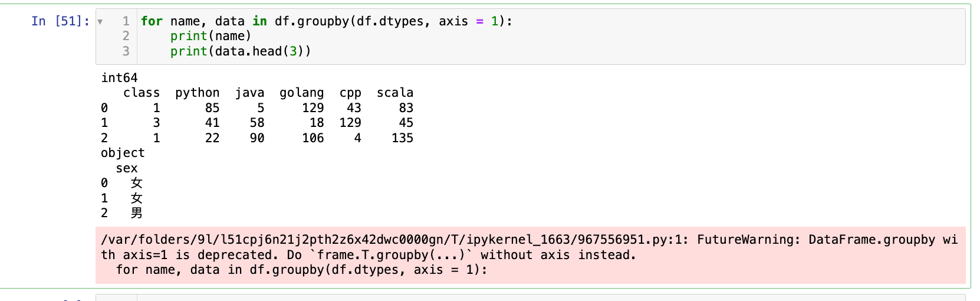980x301 pixels.
Task: Collapse the code cell fold triangle
Action: (100, 22)
